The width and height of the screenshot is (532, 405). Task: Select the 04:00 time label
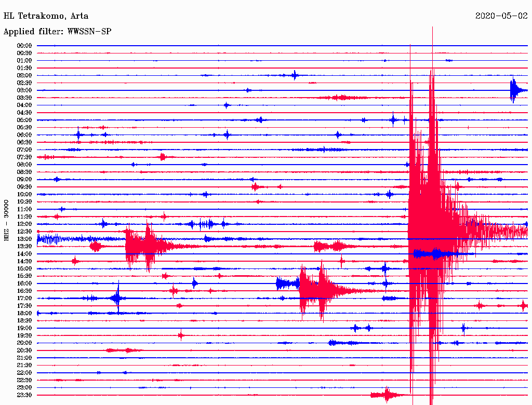(24, 105)
